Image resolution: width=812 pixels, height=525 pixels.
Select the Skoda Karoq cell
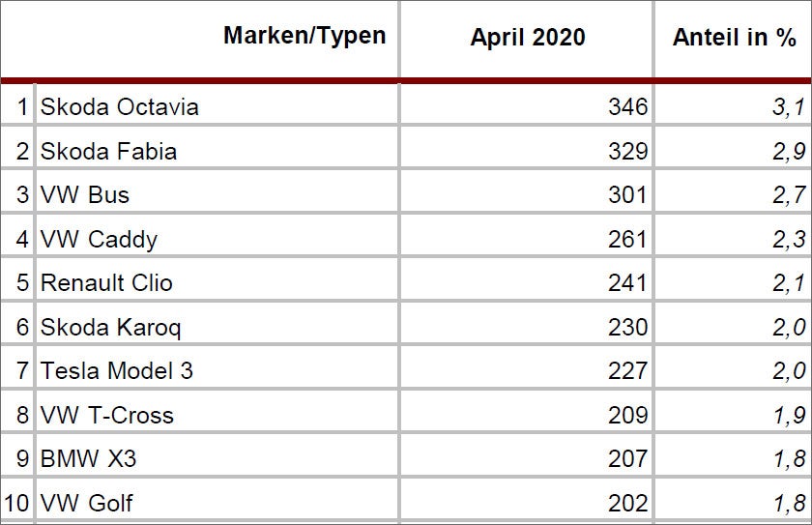110,327
